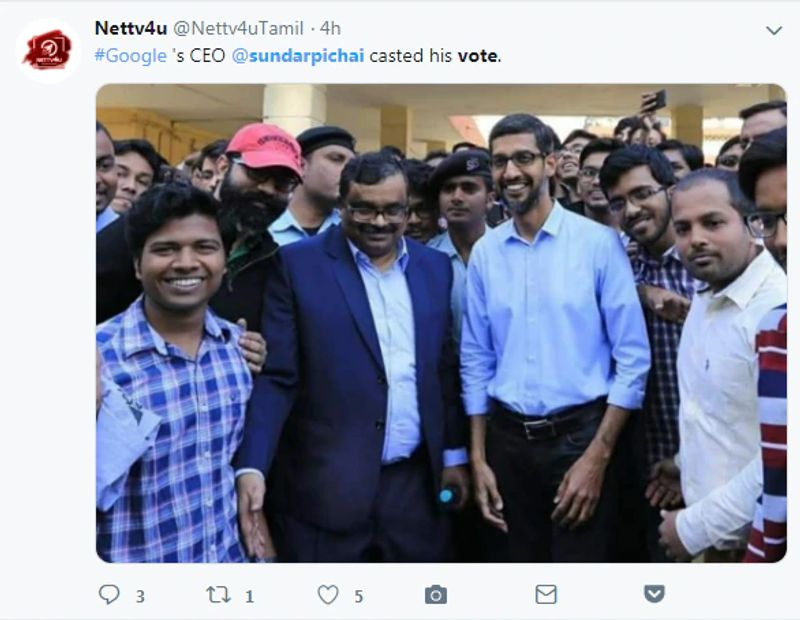Retweet using the retweet arrows icon
This screenshot has width=800, height=620.
tap(217, 595)
